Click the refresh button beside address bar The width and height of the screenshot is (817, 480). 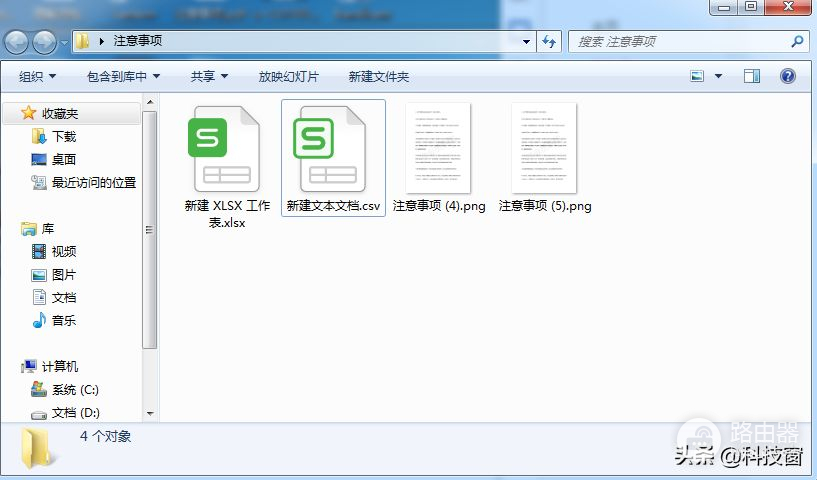coord(549,41)
